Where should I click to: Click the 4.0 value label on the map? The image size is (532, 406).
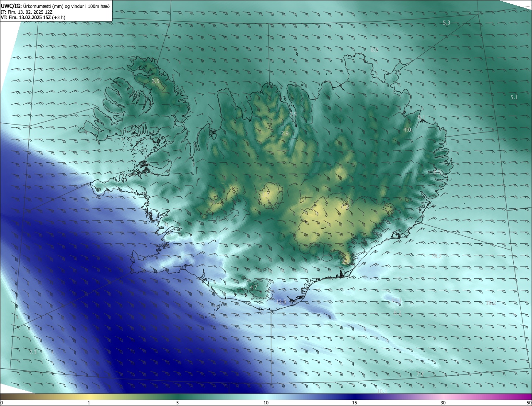[407, 130]
